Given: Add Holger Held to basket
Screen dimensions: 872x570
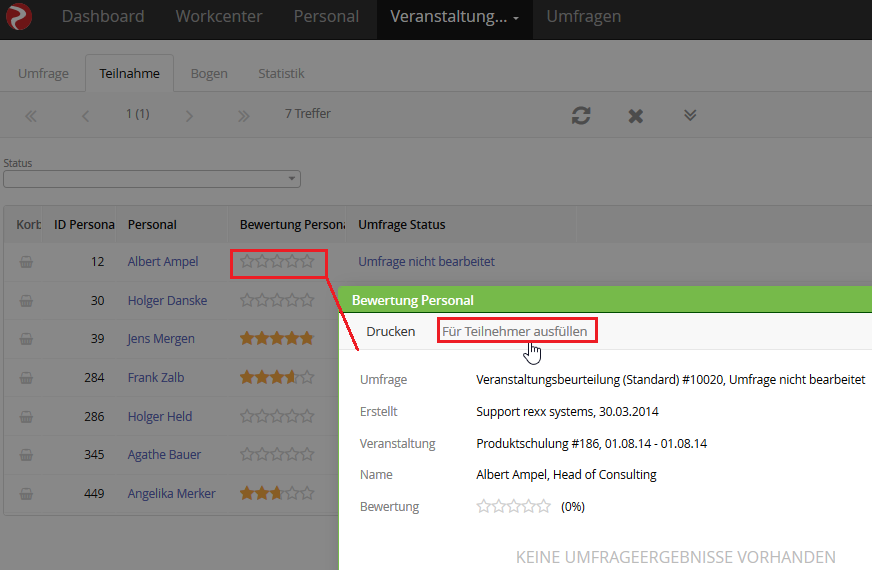Looking at the screenshot, I should pyautogui.click(x=26, y=417).
